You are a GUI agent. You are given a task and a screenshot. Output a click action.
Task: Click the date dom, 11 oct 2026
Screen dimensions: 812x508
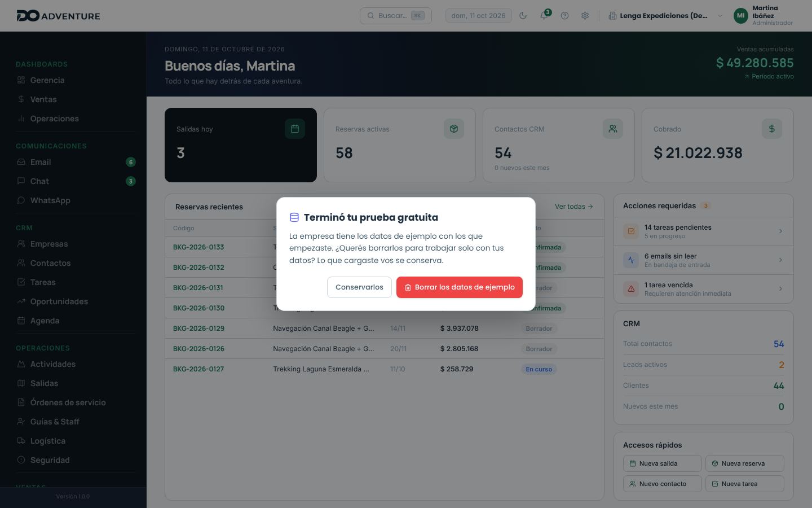pos(479,16)
